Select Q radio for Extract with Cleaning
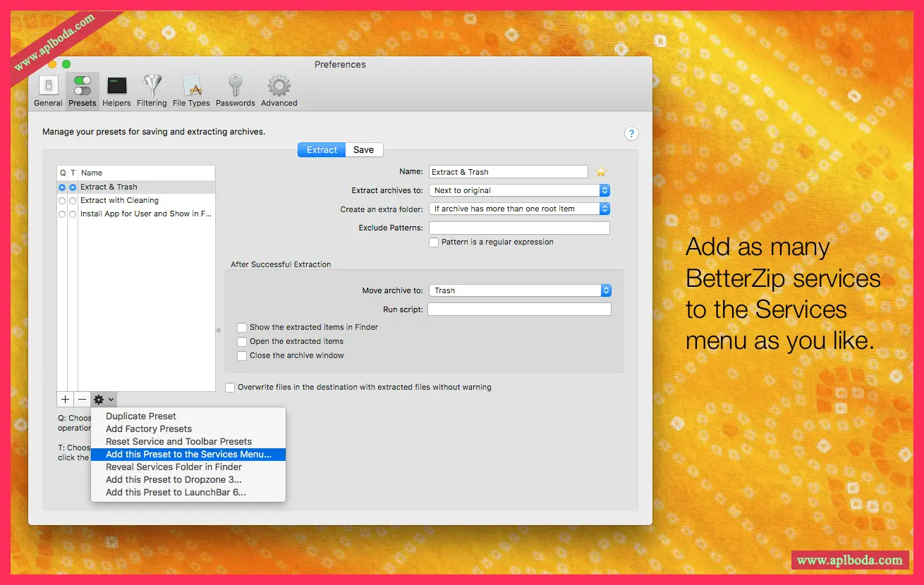The height and width of the screenshot is (585, 924). click(62, 201)
